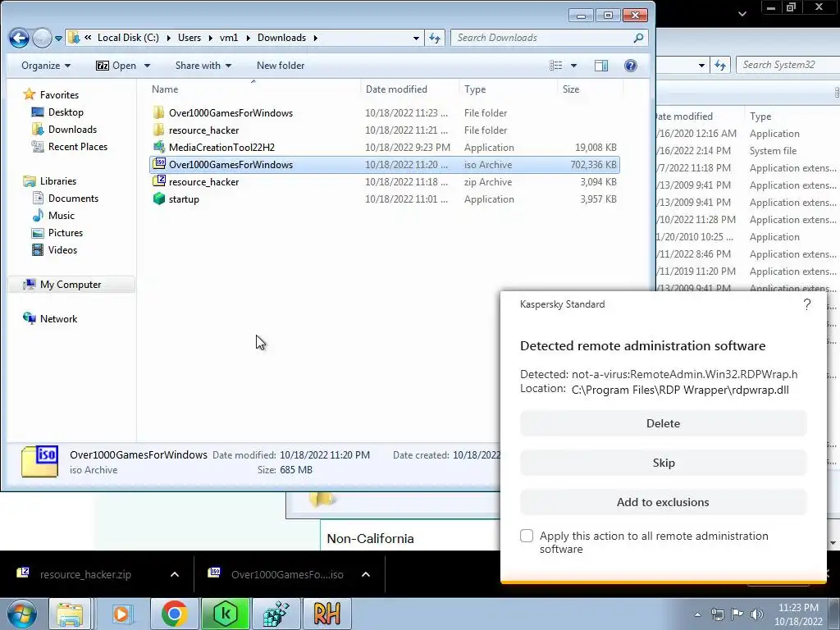This screenshot has width=840, height=630.
Task: Refresh the Downloads folder address bar
Action: coord(435,38)
